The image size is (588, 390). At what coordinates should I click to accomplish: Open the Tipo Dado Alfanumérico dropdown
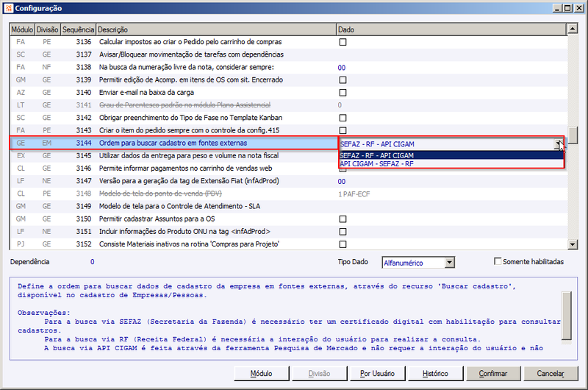point(450,263)
